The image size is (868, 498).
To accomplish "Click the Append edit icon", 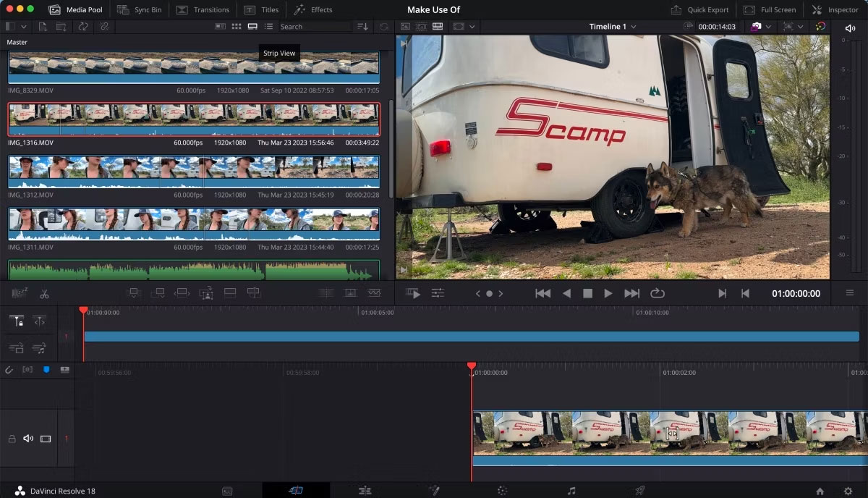I will (x=158, y=293).
